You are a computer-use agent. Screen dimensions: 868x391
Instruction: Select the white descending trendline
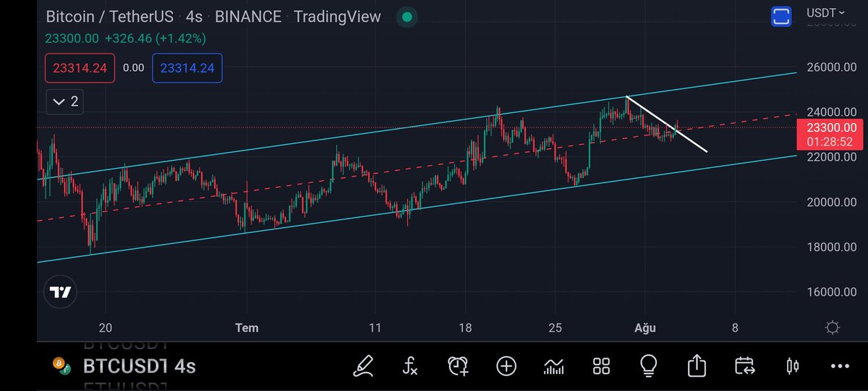666,124
